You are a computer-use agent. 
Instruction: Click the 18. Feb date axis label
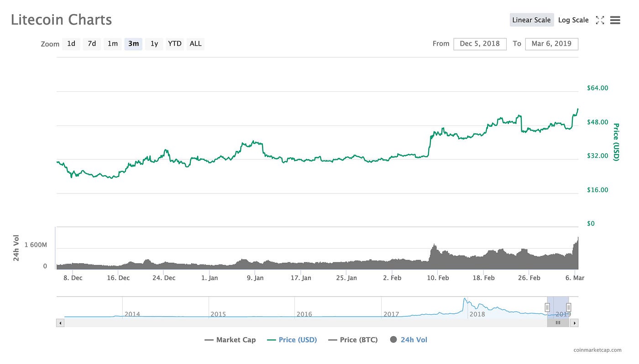[x=483, y=278]
